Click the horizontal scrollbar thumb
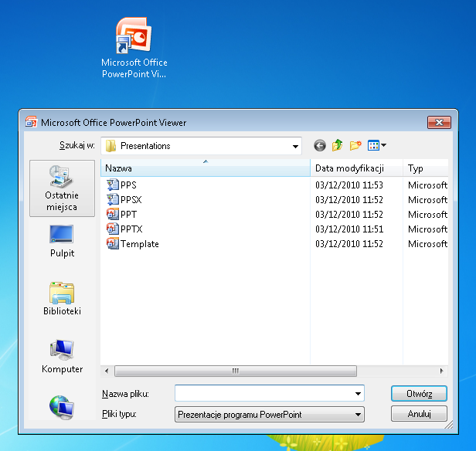 point(236,371)
